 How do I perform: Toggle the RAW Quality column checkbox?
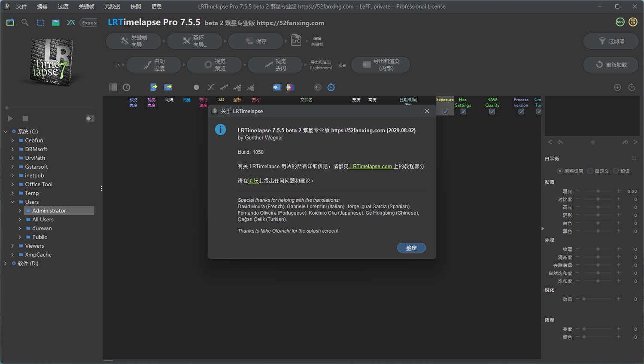(492, 112)
